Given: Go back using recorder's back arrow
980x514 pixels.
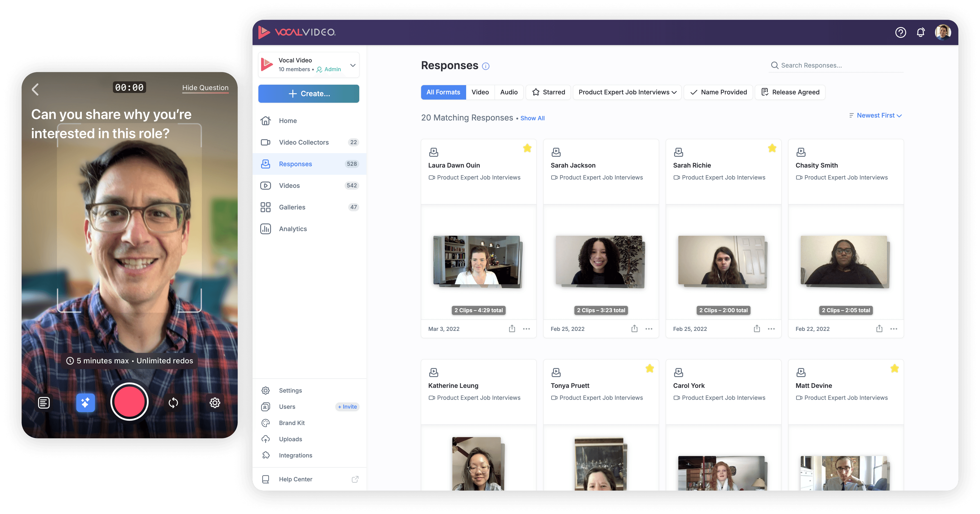Looking at the screenshot, I should 35,89.
